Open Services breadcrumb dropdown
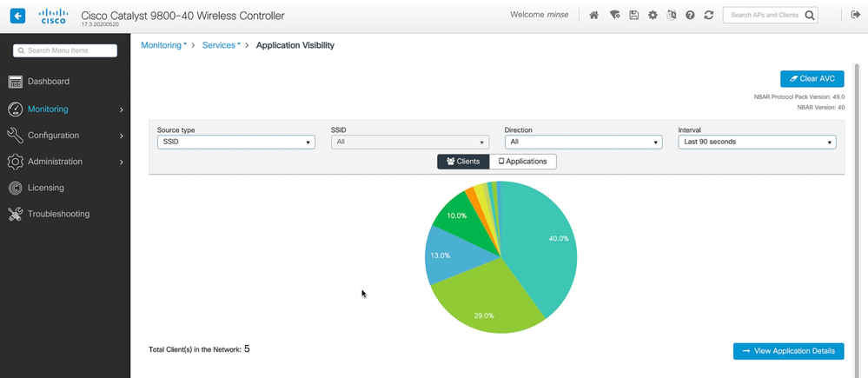Screen dimensions: 868x378 pos(222,45)
